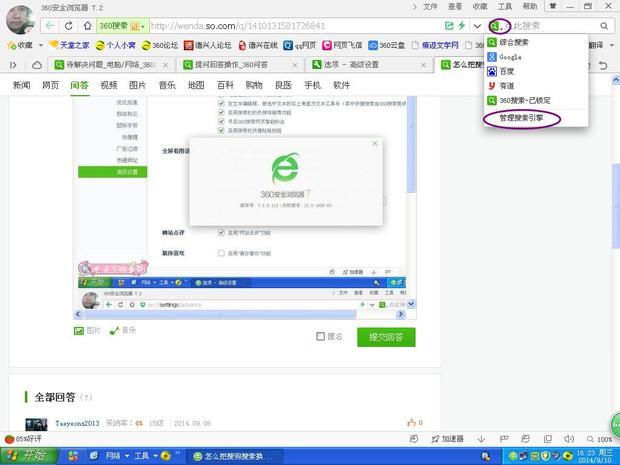The image size is (620, 465).
Task: Reload the page with the refresh icon
Action: pos(68,26)
